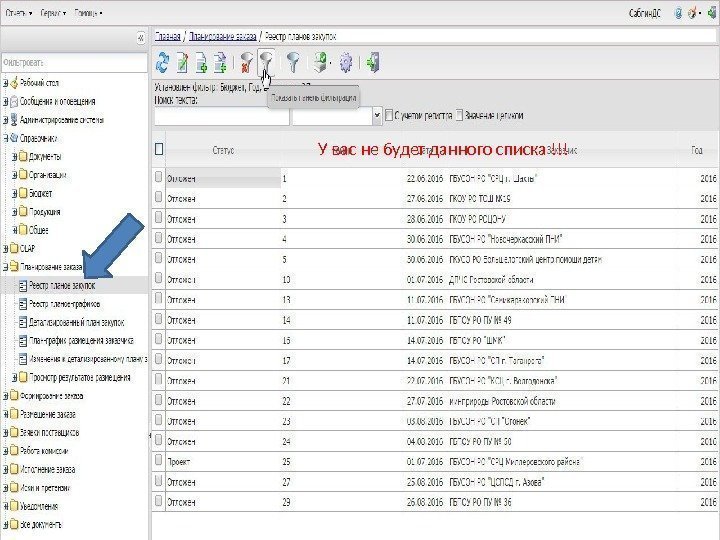This screenshot has width=720, height=540.
Task: Click the create new document icon
Action: pyautogui.click(x=201, y=62)
